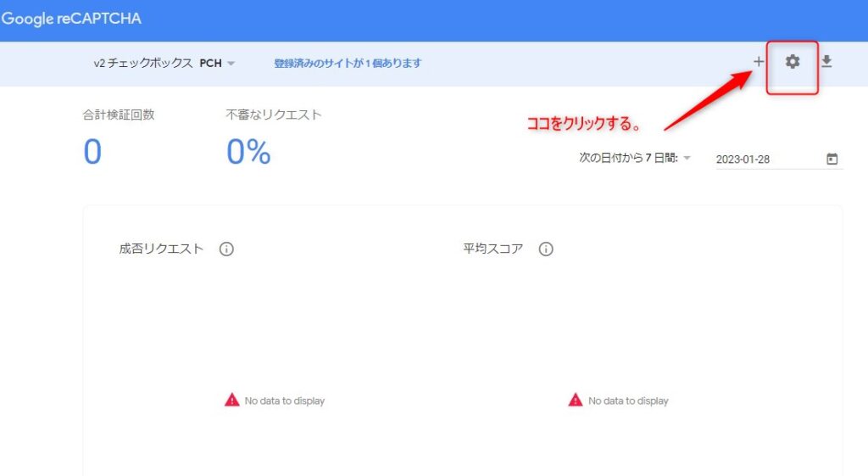This screenshot has width=868, height=476.
Task: Open settings with the gear icon
Action: coord(793,62)
